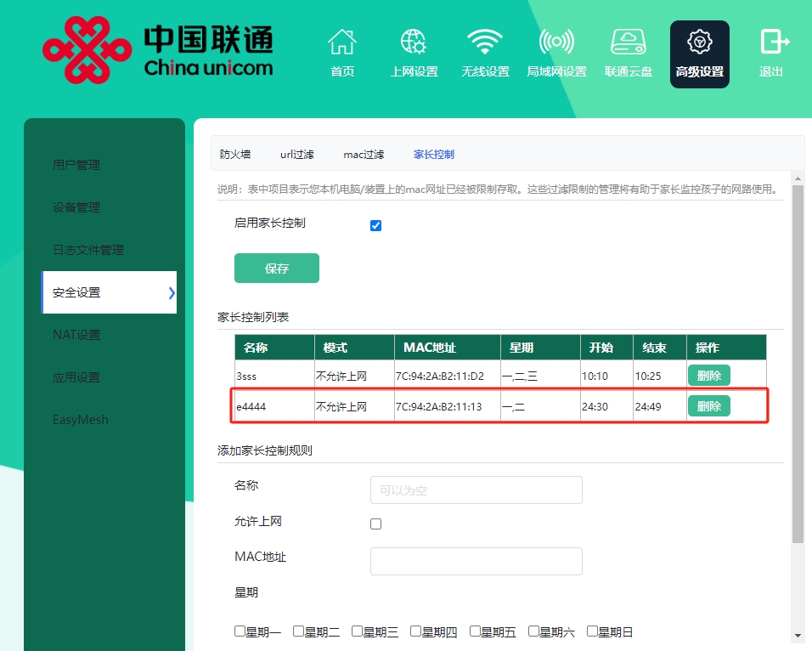Check 星期三 checkbox

[x=357, y=631]
